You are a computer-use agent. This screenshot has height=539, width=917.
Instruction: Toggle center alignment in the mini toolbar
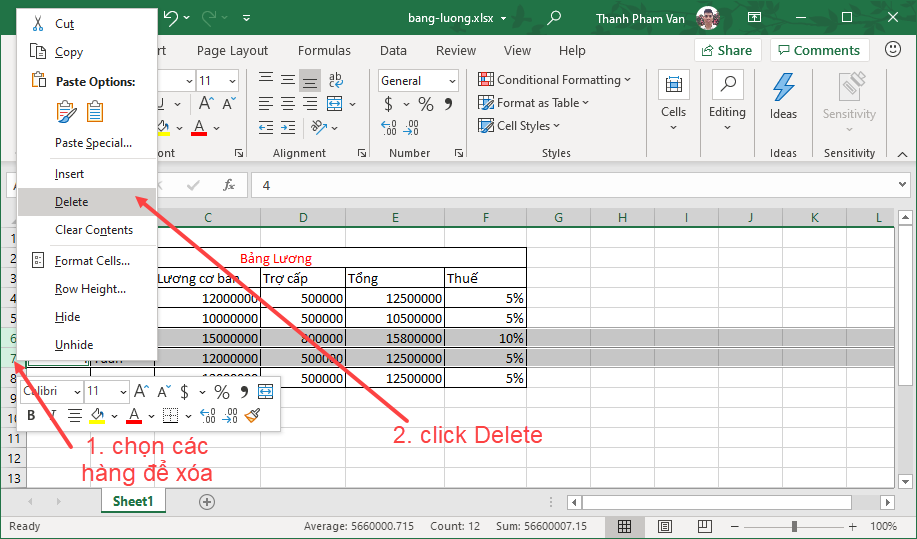point(74,415)
